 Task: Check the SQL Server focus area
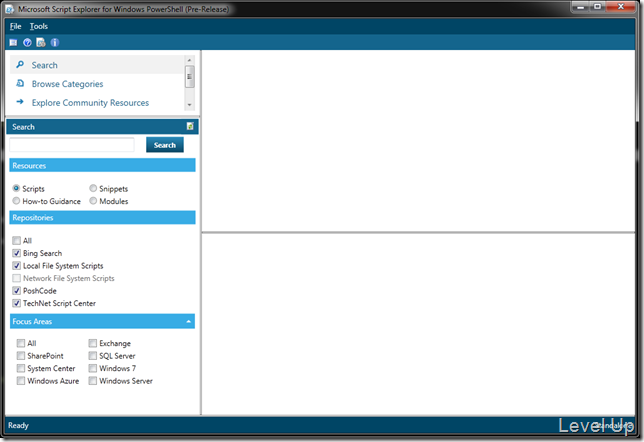93,356
